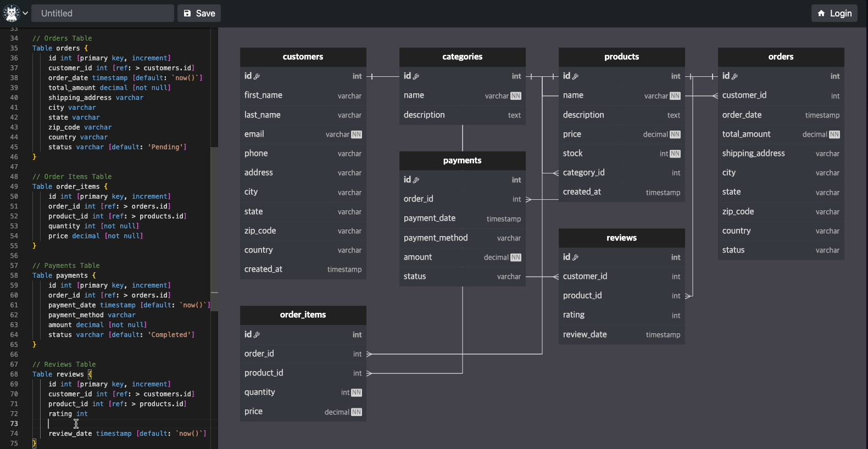Viewport: 868px width, 449px height.
Task: Click the key icon in categories id row
Action: point(416,76)
